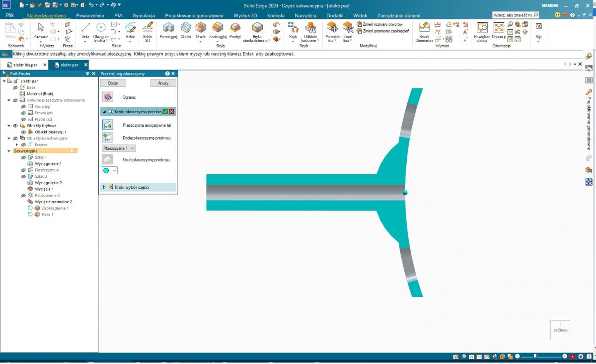Viewport: 596px width, 364px height.
Task: Collapse the Sekwencyjne tree section
Action: (x=9, y=151)
